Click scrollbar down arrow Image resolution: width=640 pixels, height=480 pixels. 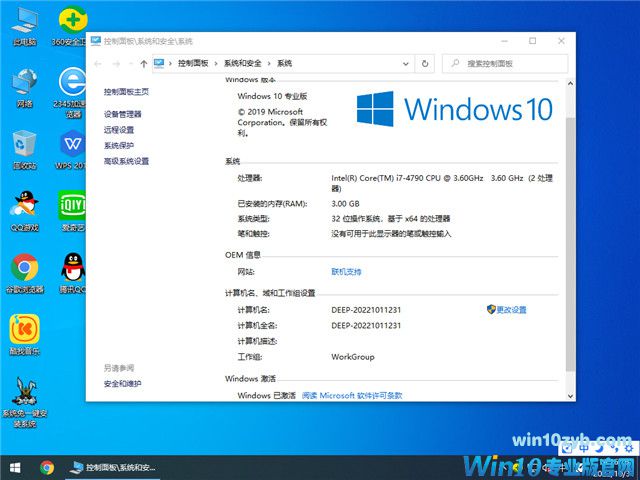pyautogui.click(x=570, y=396)
